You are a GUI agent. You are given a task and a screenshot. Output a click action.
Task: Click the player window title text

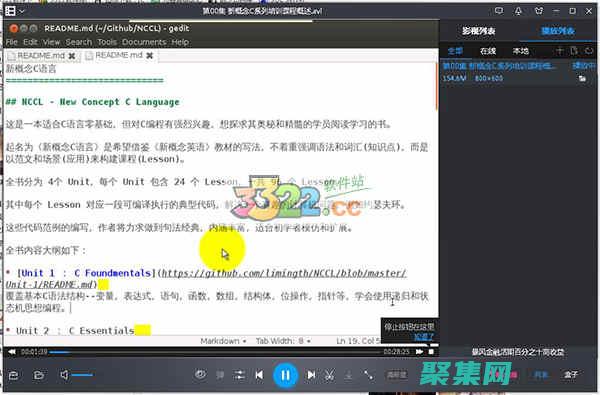pyautogui.click(x=262, y=11)
